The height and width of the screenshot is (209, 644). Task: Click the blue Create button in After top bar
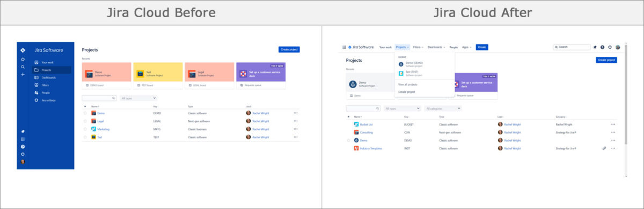pyautogui.click(x=482, y=47)
